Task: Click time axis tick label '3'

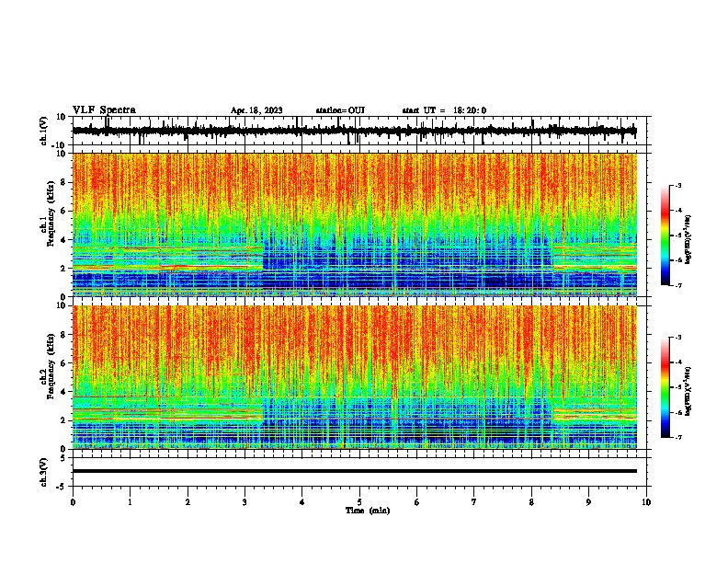Action: (x=245, y=502)
